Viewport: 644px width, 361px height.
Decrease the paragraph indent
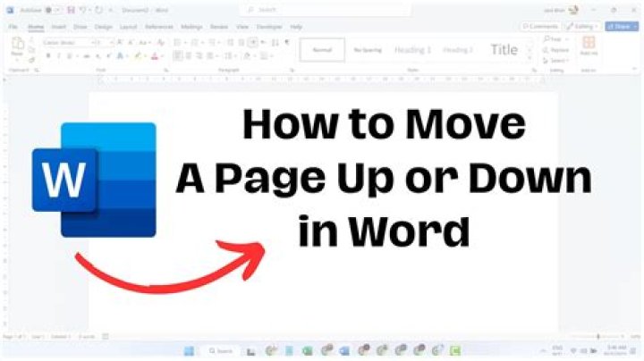(x=231, y=42)
